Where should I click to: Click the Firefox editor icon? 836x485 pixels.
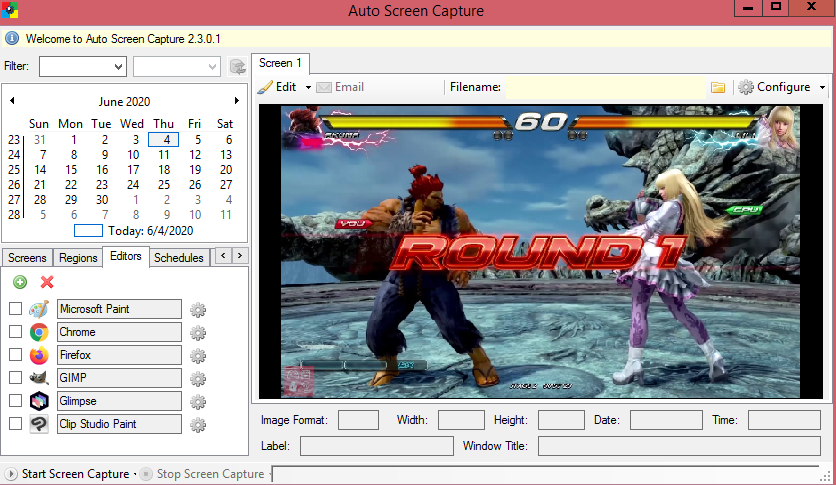click(39, 355)
